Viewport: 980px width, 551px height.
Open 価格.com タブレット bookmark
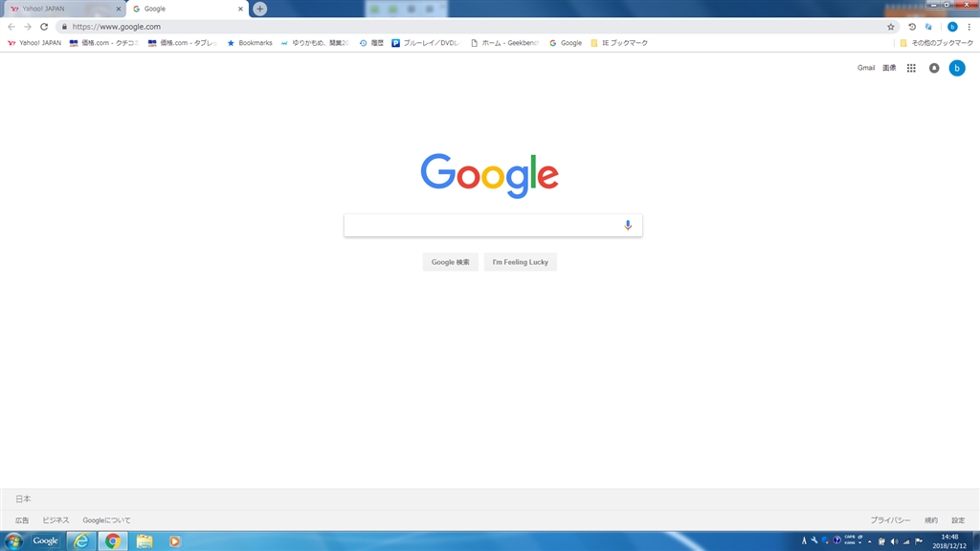click(183, 43)
